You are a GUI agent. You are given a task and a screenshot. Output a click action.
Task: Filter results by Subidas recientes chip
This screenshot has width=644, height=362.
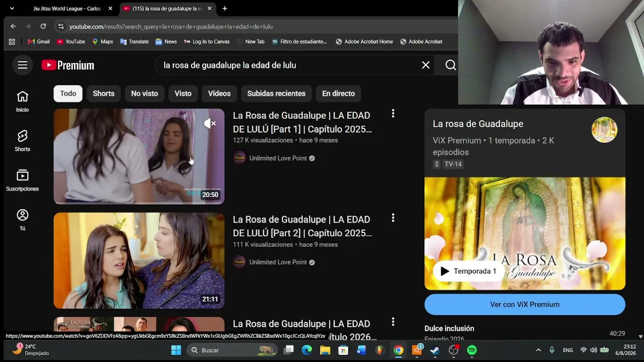pos(276,94)
